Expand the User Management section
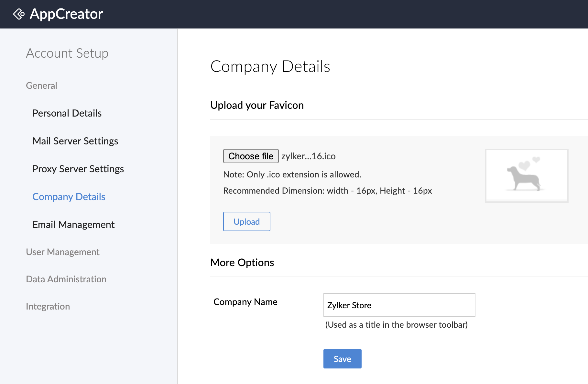588x384 pixels. pyautogui.click(x=62, y=252)
